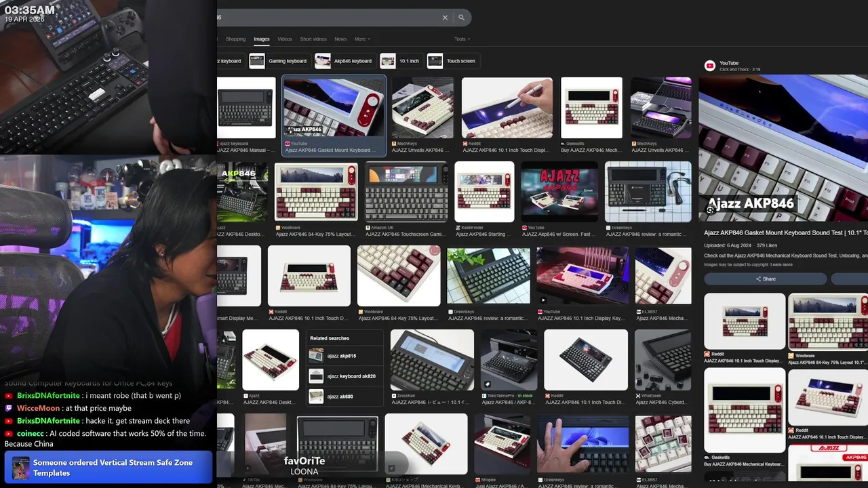Click the WicceMoon chat username
Viewport: 868px width, 488px height.
click(39, 408)
